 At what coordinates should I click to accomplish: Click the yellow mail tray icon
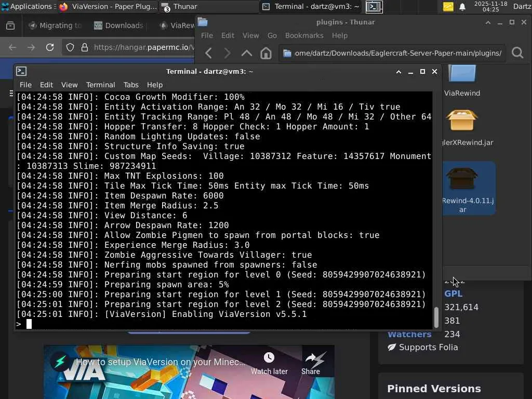(448, 6)
